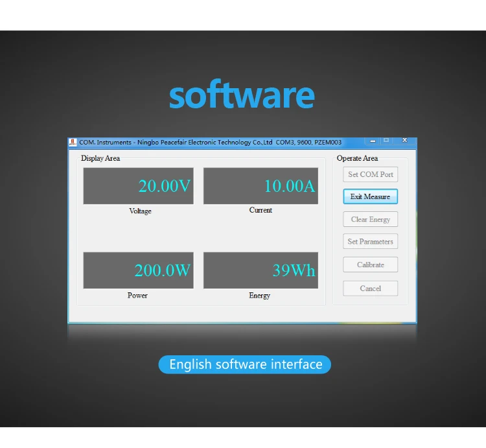Viewport: 486px width, 448px height.
Task: Click the 39Wh energy display
Action: click(260, 270)
